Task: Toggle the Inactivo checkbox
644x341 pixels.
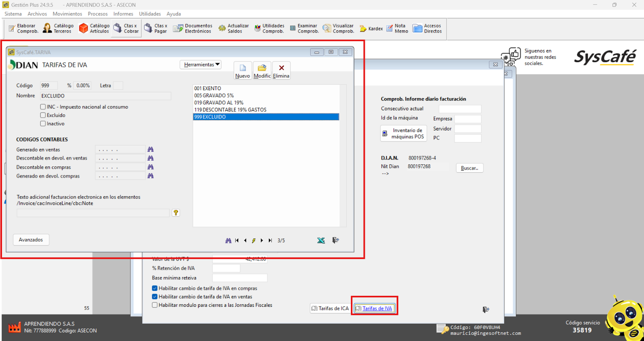Action: coord(43,124)
